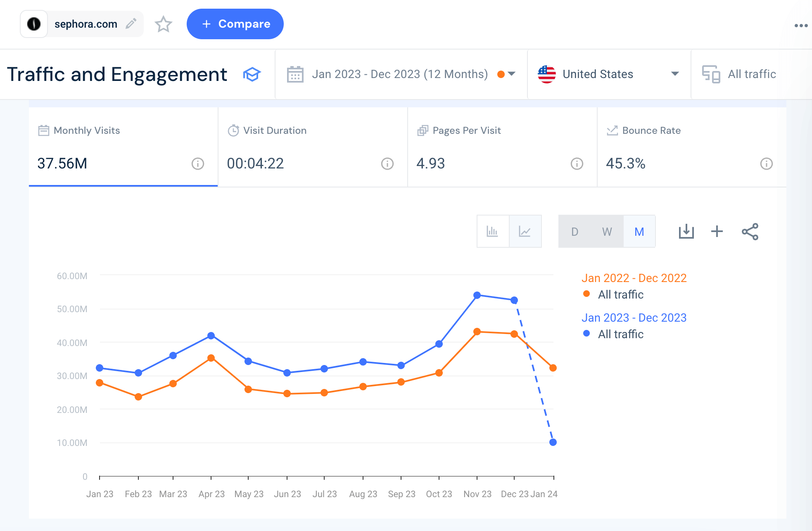Image resolution: width=812 pixels, height=531 pixels.
Task: Click the info icon for Bounce Rate
Action: [x=767, y=164]
